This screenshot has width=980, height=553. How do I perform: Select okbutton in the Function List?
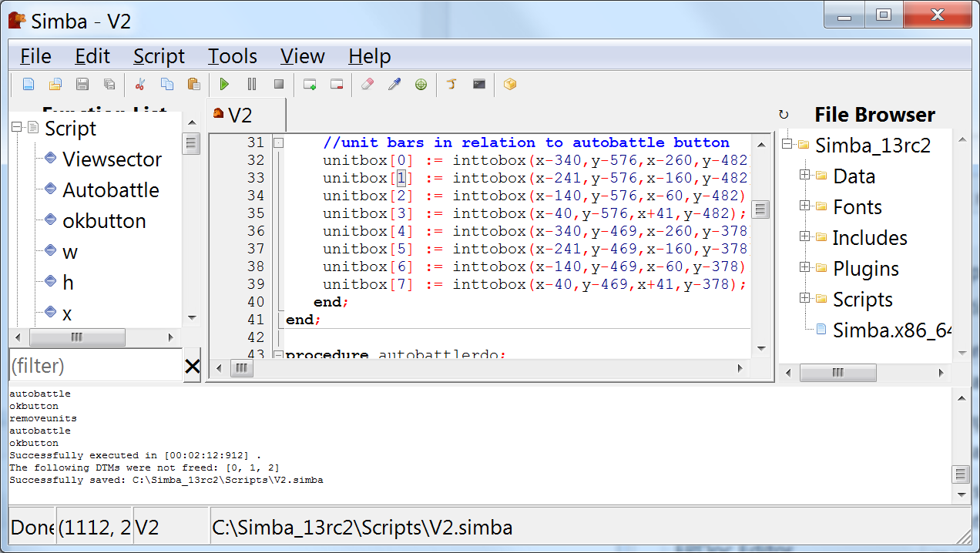pos(102,220)
